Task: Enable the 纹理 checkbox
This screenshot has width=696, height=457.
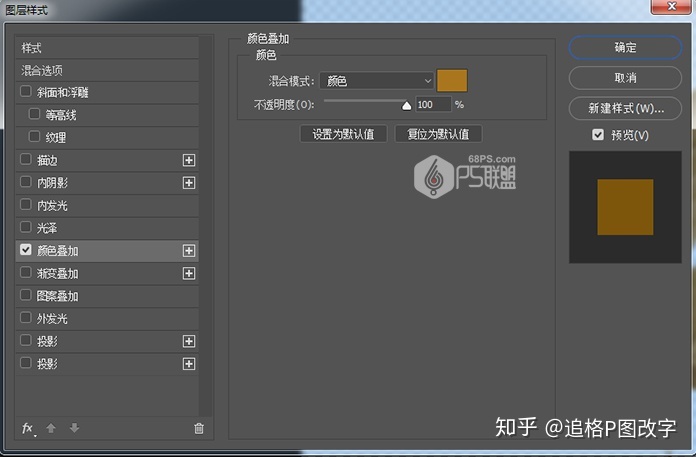Action: [34, 137]
